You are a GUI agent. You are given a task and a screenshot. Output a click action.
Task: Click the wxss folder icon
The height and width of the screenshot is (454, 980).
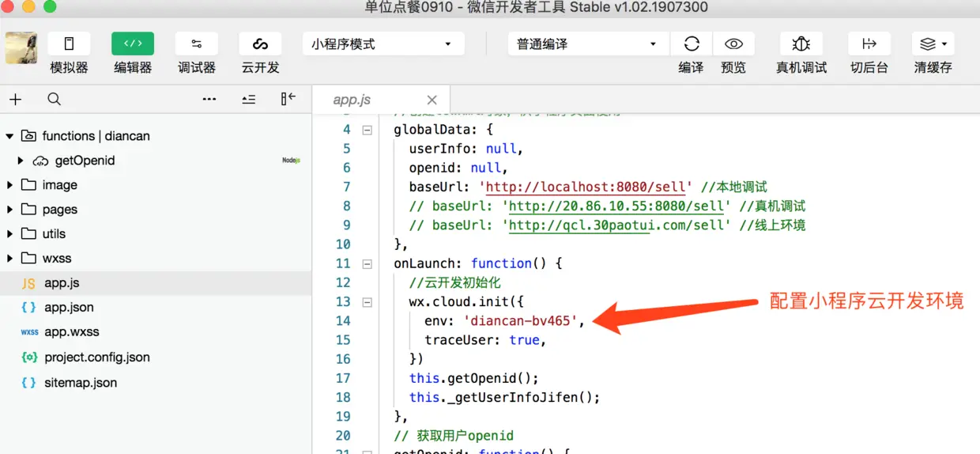pos(28,259)
